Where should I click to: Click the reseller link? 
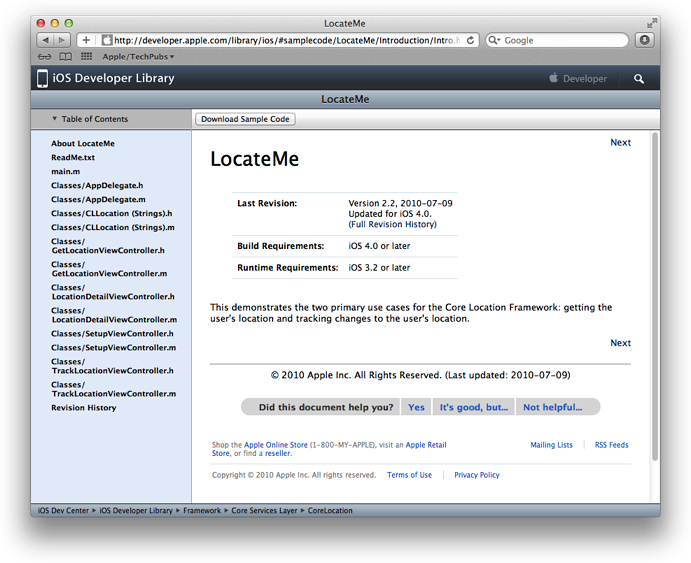pos(278,453)
